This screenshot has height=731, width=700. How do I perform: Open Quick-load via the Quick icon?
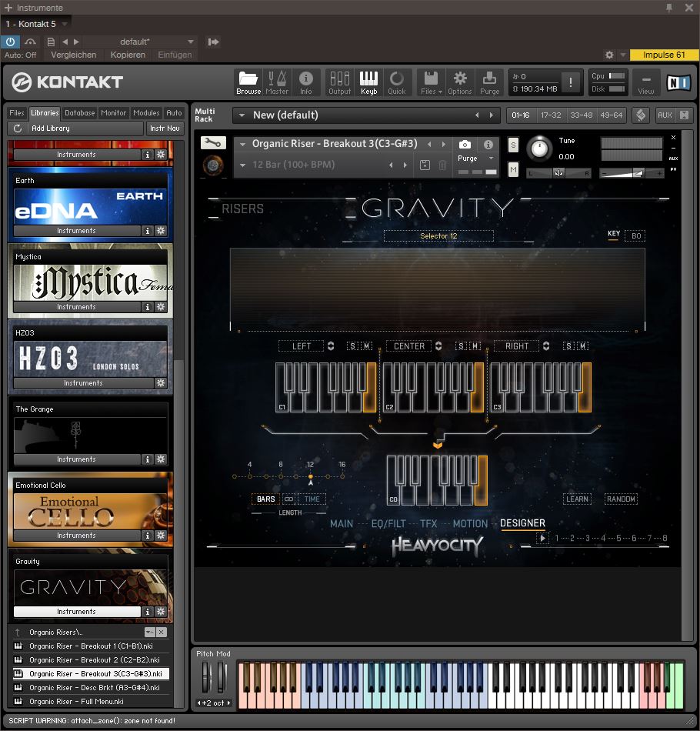[397, 82]
